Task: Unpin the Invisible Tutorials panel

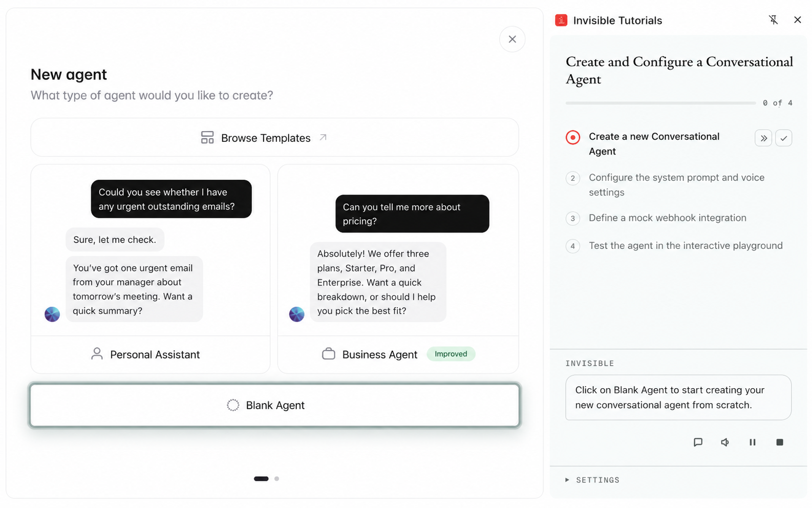Action: [773, 20]
